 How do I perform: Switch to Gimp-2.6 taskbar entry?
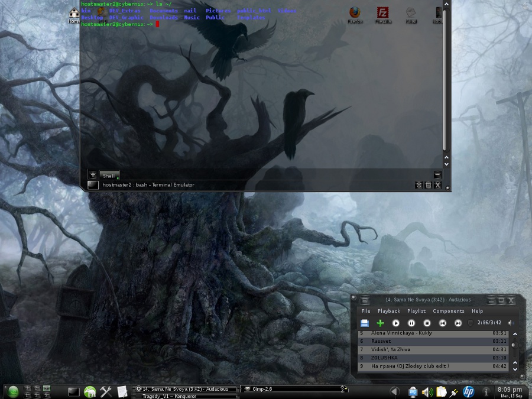click(293, 389)
